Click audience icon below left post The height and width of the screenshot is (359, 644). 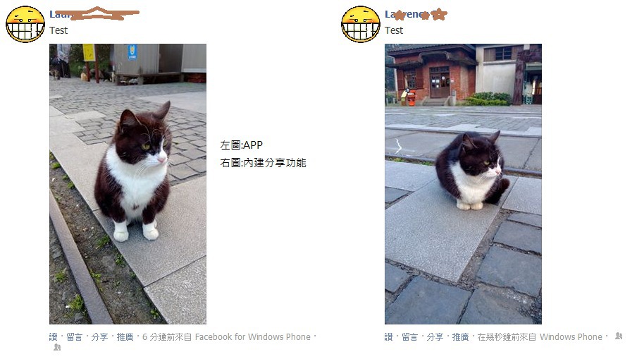click(57, 348)
